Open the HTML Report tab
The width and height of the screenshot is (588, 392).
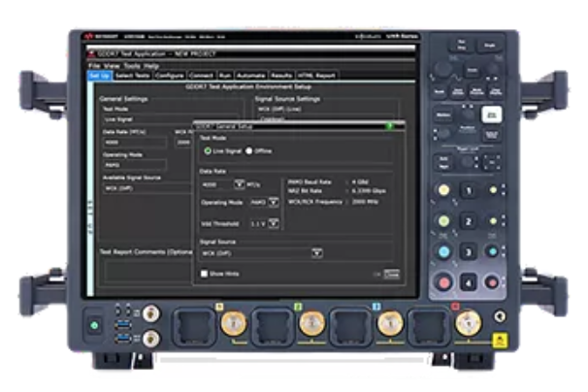(x=317, y=76)
